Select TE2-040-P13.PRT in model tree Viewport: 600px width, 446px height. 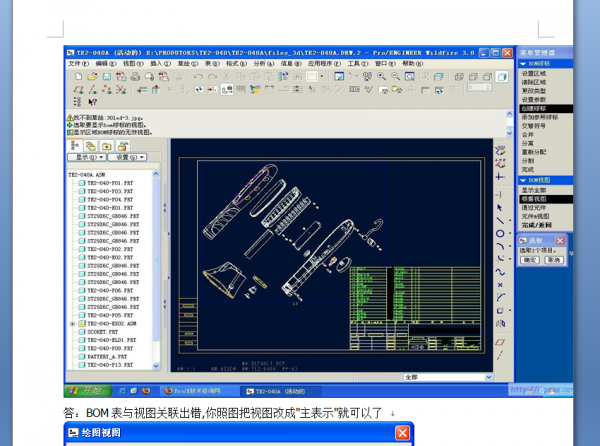pos(110,365)
